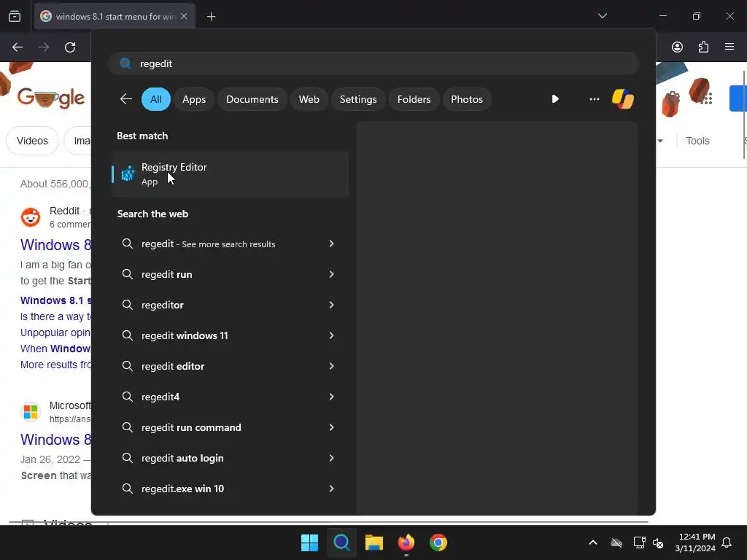Expand the 'regedit run command' suggestion chevron
This screenshot has width=747, height=560.
tap(332, 427)
